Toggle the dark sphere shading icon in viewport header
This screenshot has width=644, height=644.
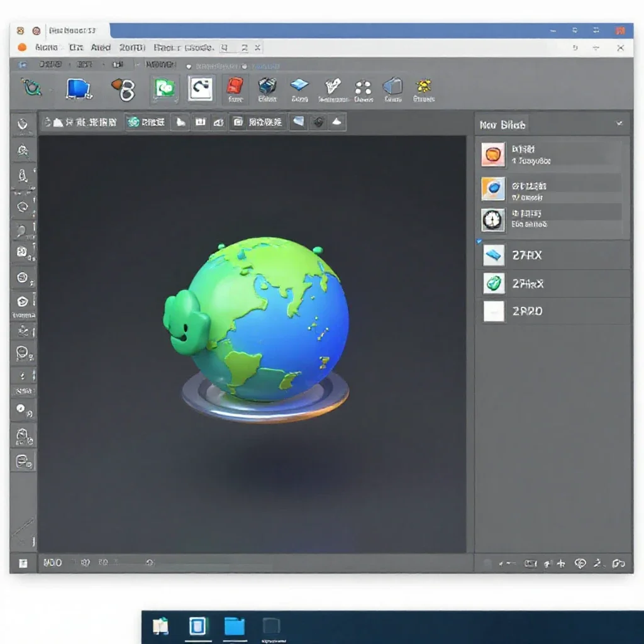318,122
